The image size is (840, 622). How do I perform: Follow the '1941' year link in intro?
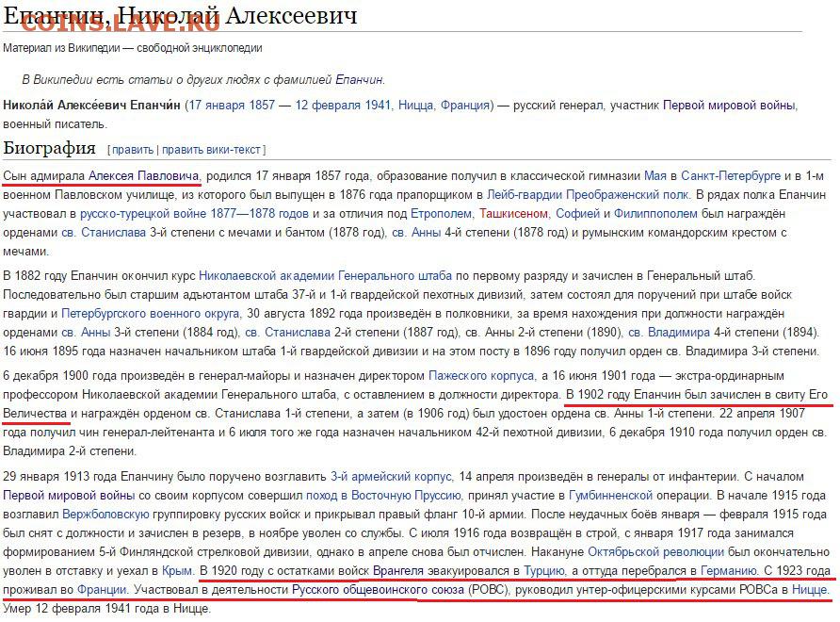tap(377, 106)
